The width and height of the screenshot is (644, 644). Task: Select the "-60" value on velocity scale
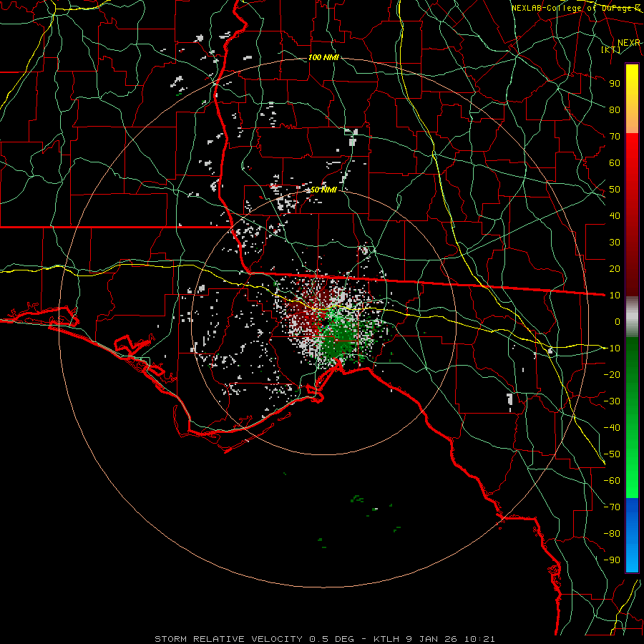point(612,481)
